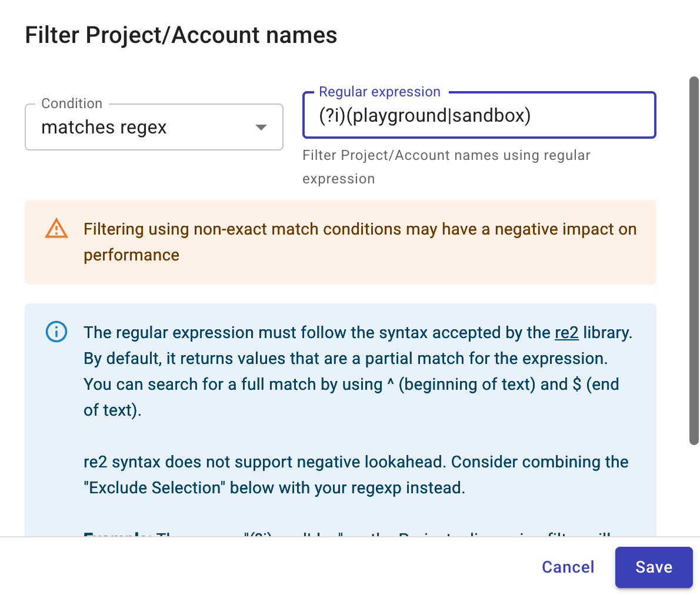Screen dimensions: 700x595
Task: Click the Regular expression field label
Action: click(379, 92)
